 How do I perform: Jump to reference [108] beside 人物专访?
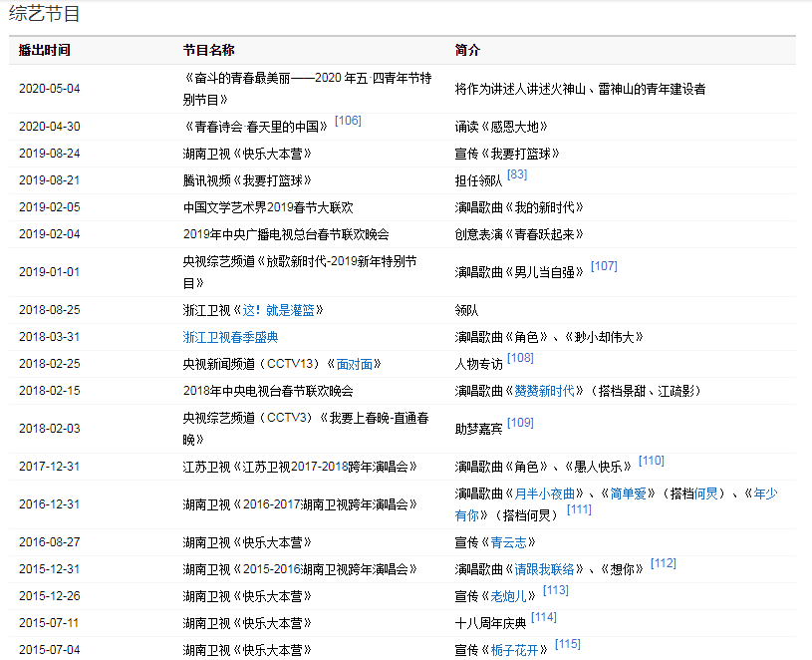click(x=520, y=358)
